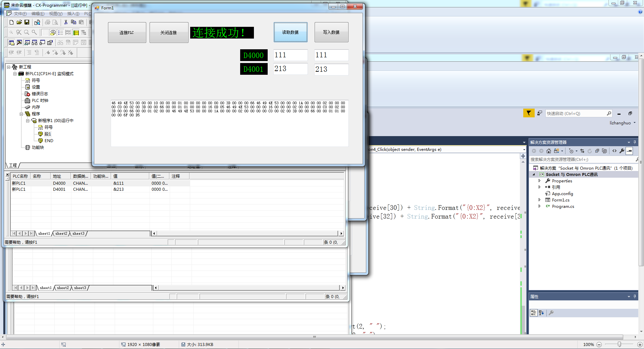The width and height of the screenshot is (644, 349).
Task: Expand the Form1.cs tree node
Action: click(539, 200)
